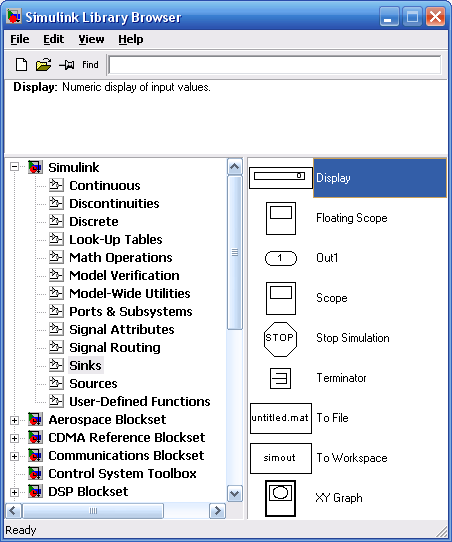This screenshot has height=542, width=452.
Task: Click the Control System Toolbox library icon
Action: (35, 474)
